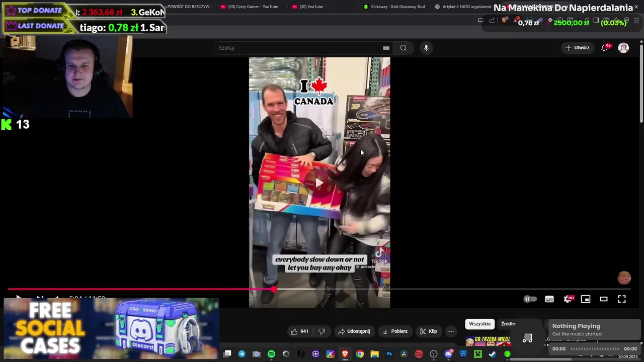Click the dislike thumbs-down button

pos(321,331)
